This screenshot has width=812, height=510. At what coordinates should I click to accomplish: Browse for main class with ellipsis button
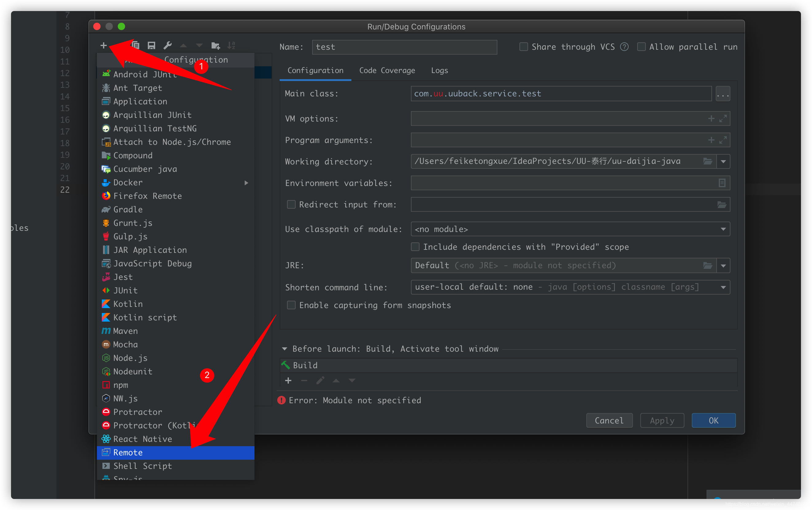pyautogui.click(x=723, y=94)
